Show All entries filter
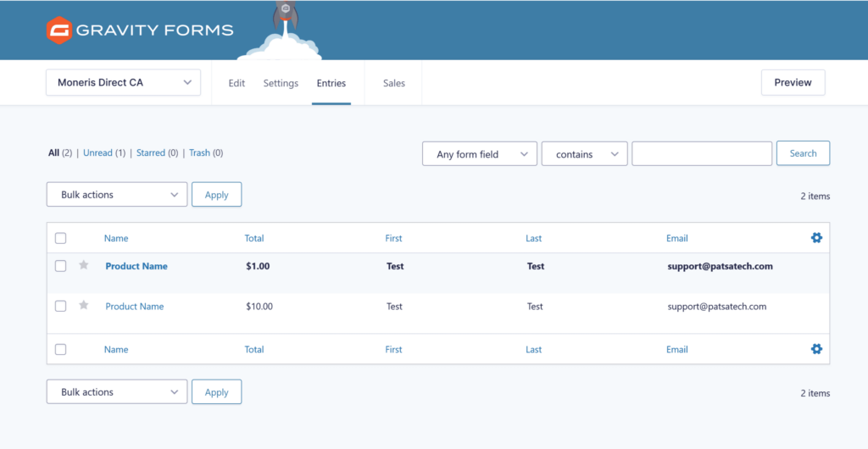The width and height of the screenshot is (868, 449). [x=53, y=152]
